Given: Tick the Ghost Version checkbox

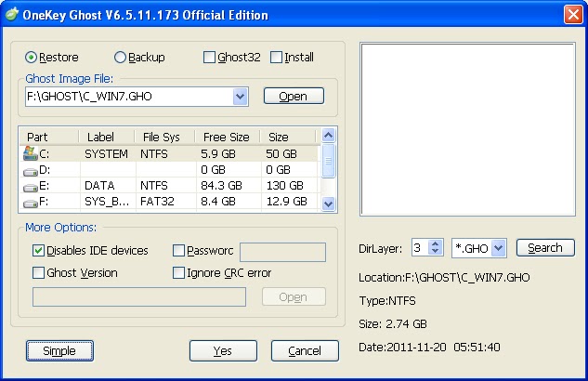Looking at the screenshot, I should tap(38, 272).
